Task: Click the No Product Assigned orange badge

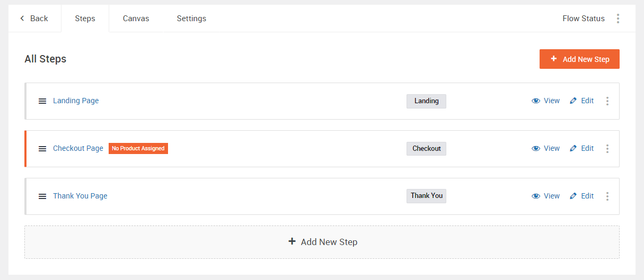Action: (x=138, y=149)
